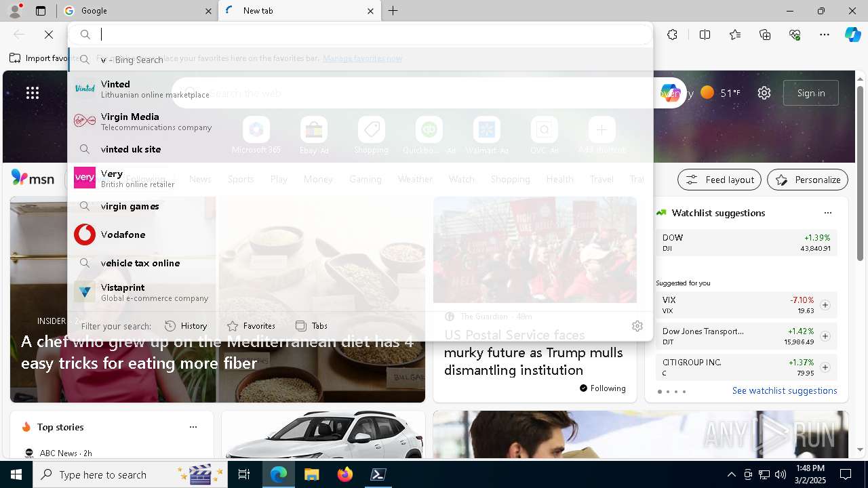Open Mediterranean diet fiber article
The width and height of the screenshot is (868, 488).
(x=217, y=352)
